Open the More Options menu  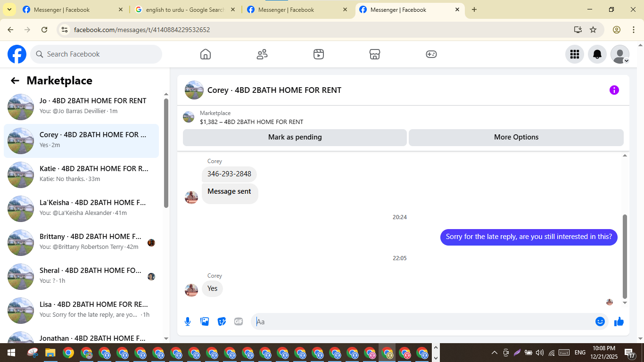click(x=516, y=137)
